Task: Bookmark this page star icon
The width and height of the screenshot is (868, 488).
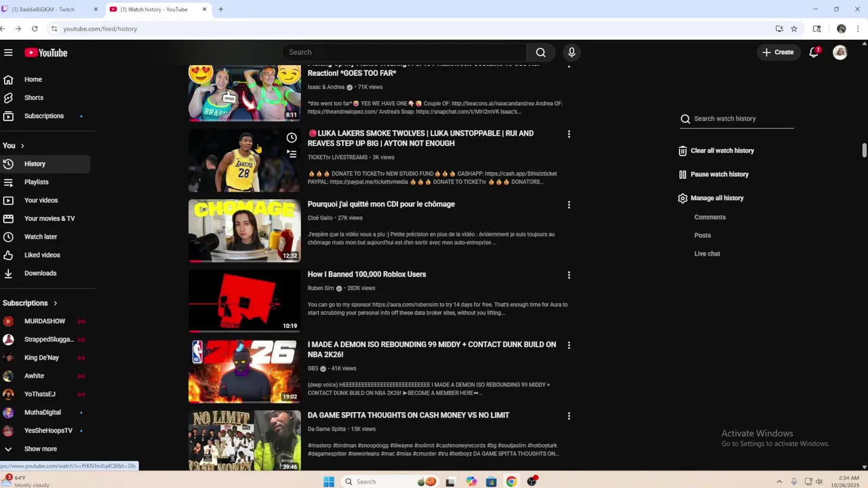Action: (794, 29)
